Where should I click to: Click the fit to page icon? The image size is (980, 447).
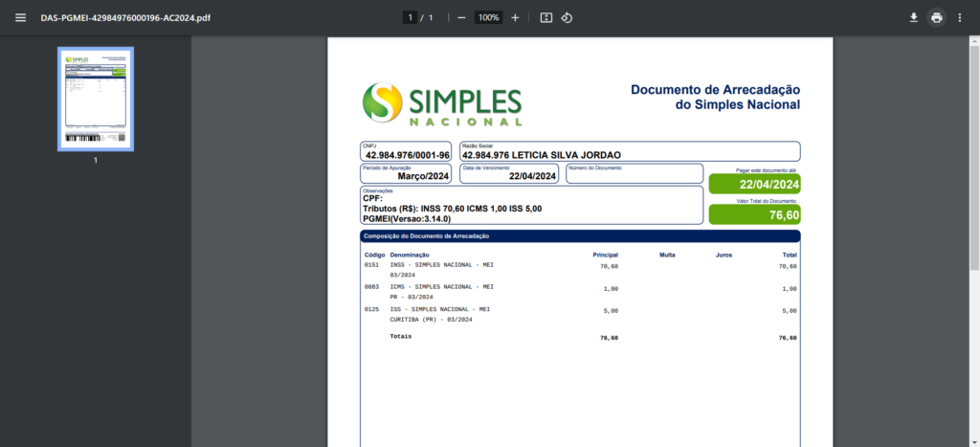pos(546,17)
